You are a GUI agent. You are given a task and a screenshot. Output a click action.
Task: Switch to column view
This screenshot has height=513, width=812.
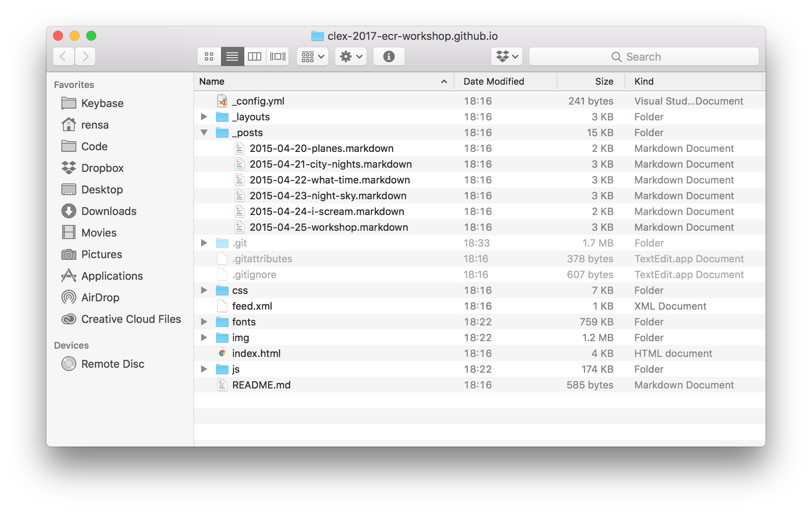255,56
